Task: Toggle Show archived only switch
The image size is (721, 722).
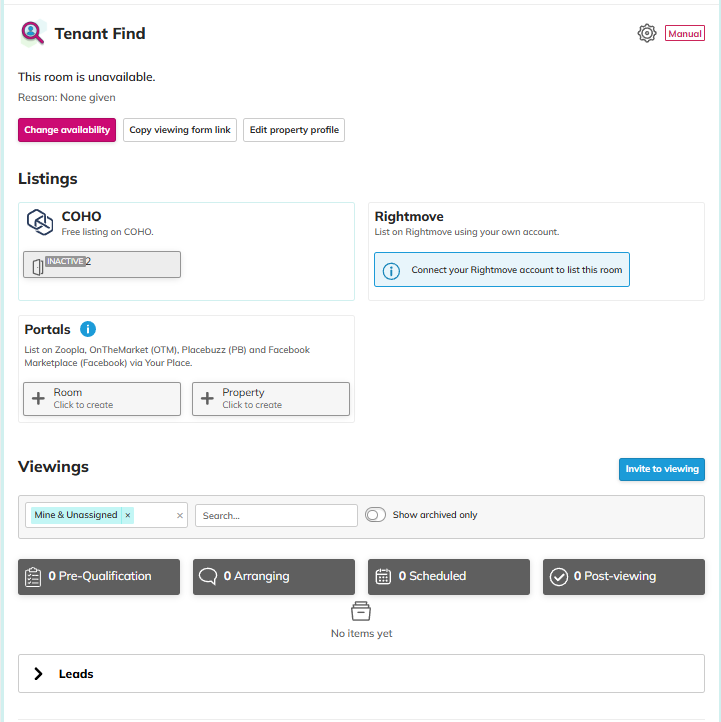Action: coord(376,515)
